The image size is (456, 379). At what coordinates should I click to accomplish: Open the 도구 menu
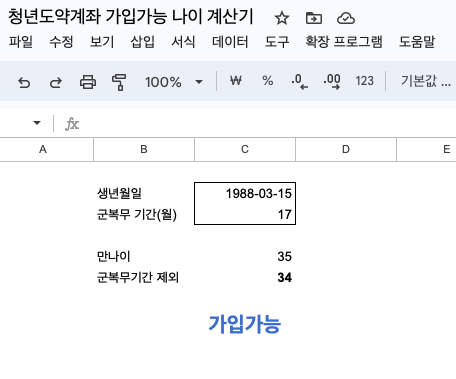click(x=277, y=42)
